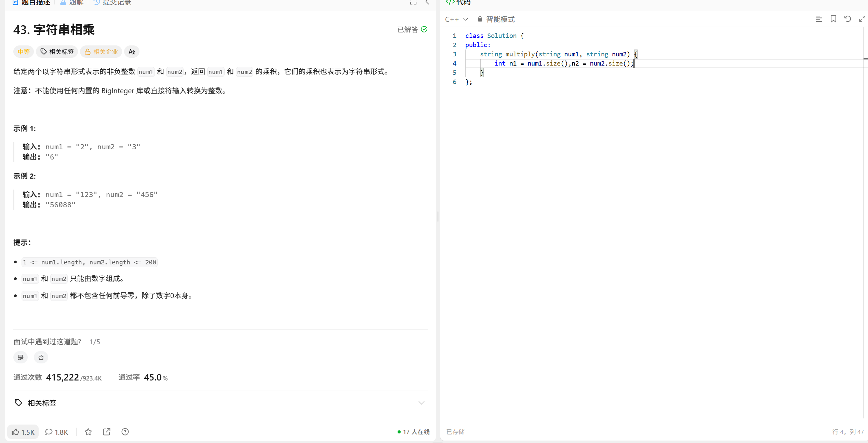
Task: Collapse description panel with left chevron
Action: 427,2
